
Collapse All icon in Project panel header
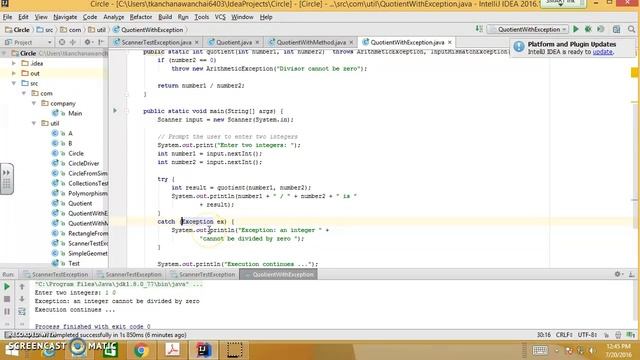click(x=73, y=42)
